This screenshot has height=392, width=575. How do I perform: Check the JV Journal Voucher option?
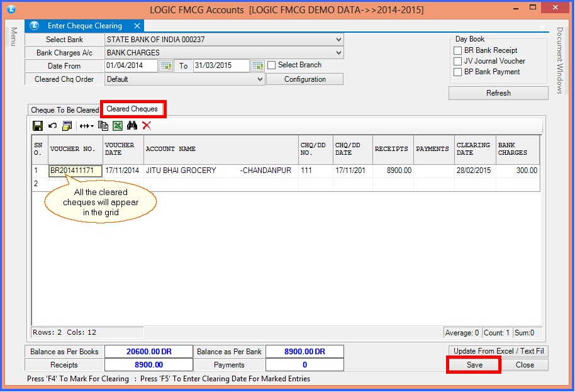457,61
